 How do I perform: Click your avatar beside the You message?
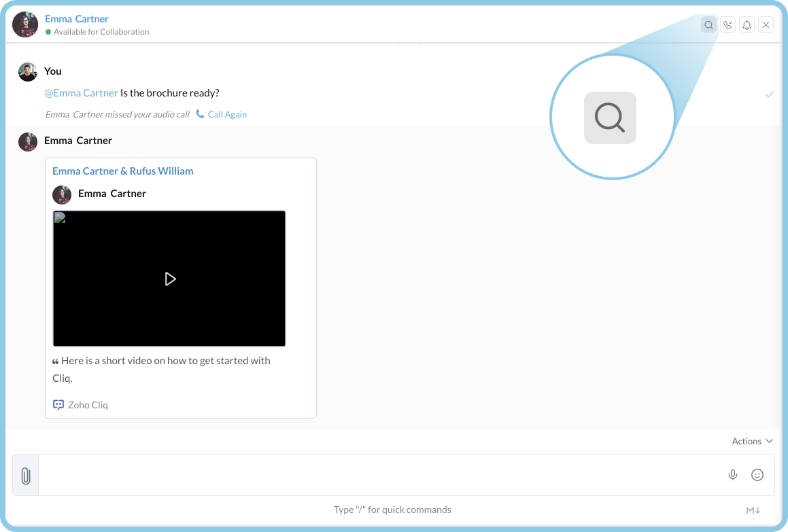28,72
